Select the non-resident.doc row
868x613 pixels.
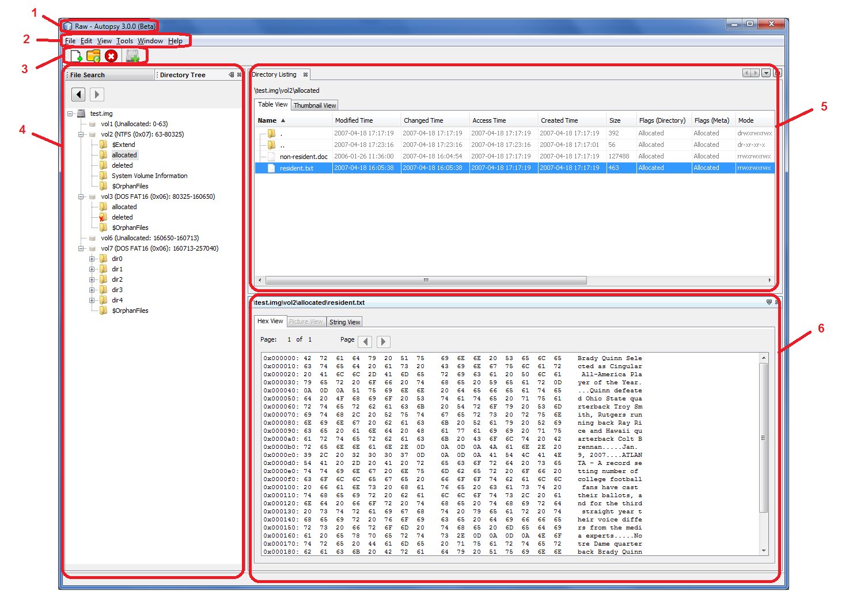[x=515, y=157]
